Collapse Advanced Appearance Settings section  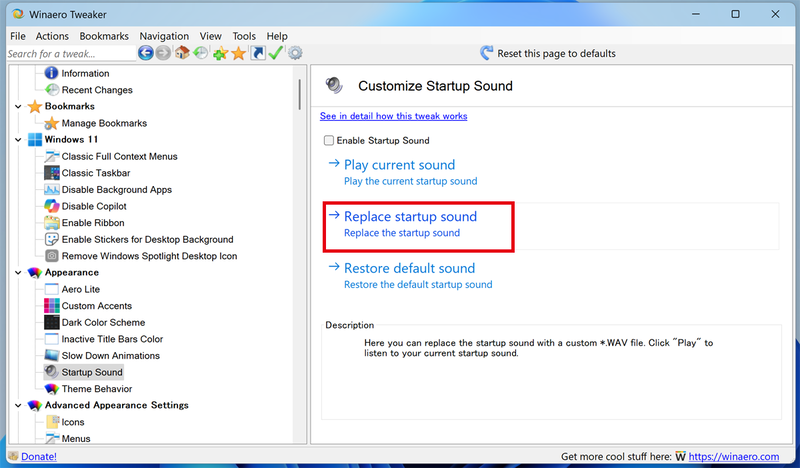(x=18, y=406)
